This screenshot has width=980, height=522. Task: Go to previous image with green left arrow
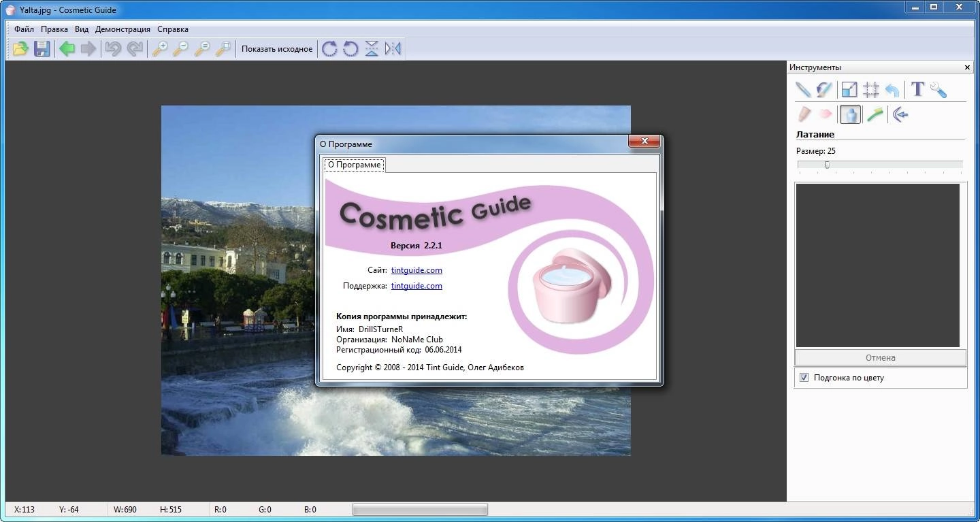pyautogui.click(x=67, y=49)
